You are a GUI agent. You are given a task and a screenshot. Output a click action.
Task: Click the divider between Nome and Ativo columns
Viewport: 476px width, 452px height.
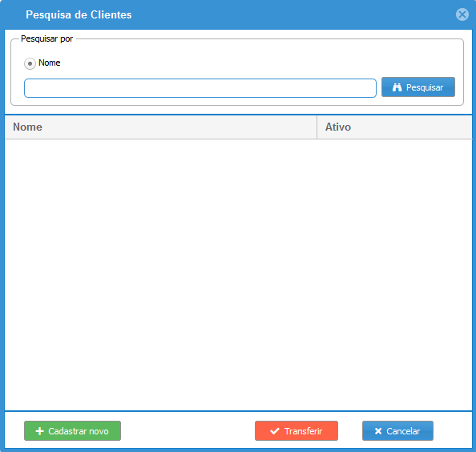(317, 127)
